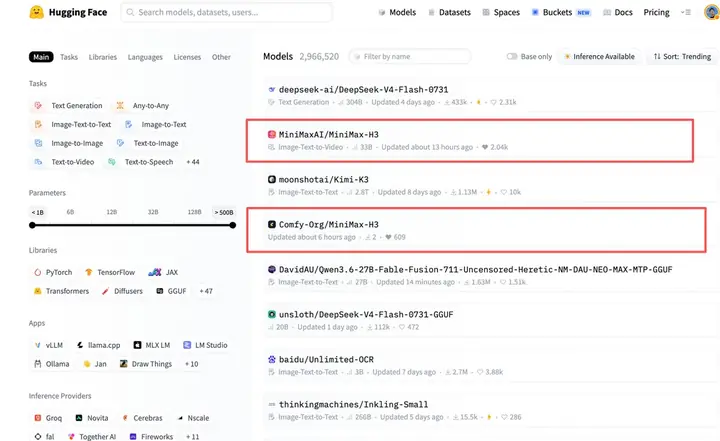This screenshot has height=441, width=720.
Task: Go to Models in top navigation
Action: click(x=397, y=12)
